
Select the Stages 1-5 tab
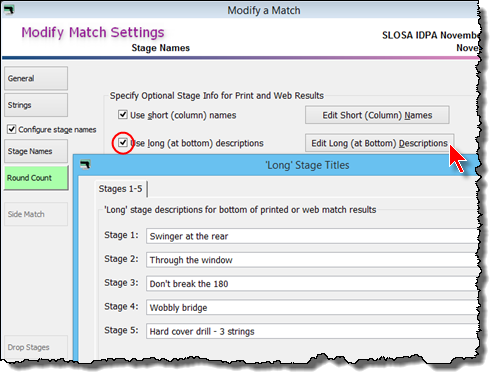coord(120,189)
